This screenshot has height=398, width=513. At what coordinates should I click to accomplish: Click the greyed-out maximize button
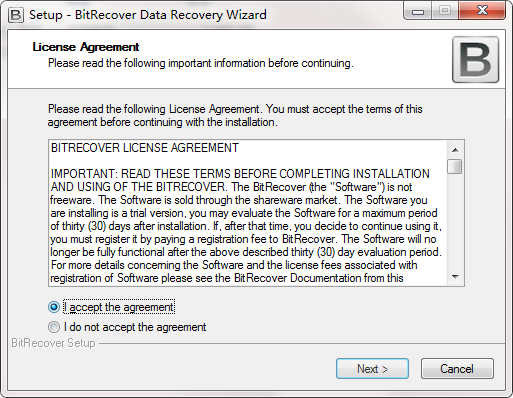pyautogui.click(x=445, y=11)
